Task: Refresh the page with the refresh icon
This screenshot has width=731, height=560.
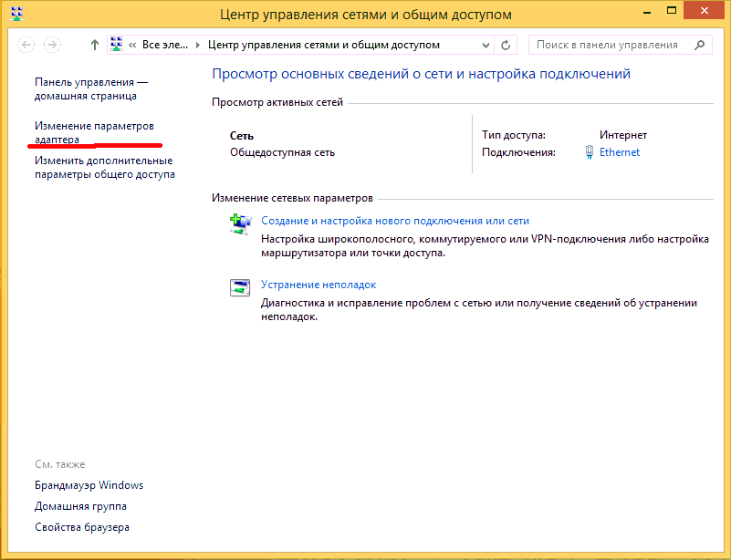Action: click(x=506, y=46)
